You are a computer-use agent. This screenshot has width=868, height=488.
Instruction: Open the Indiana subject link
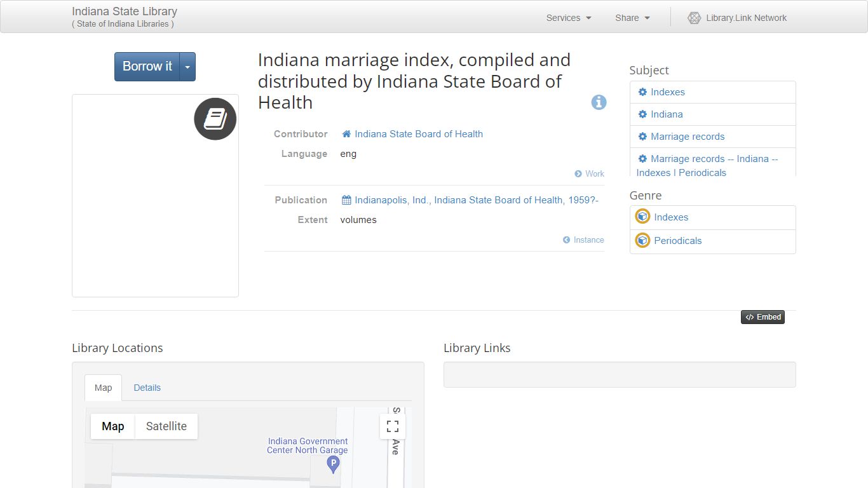pos(667,114)
